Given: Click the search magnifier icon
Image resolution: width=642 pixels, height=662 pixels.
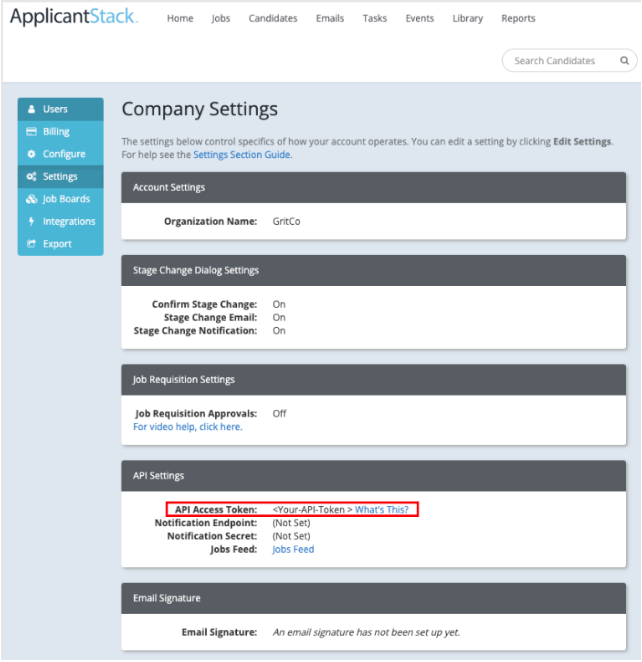Looking at the screenshot, I should click(x=624, y=61).
